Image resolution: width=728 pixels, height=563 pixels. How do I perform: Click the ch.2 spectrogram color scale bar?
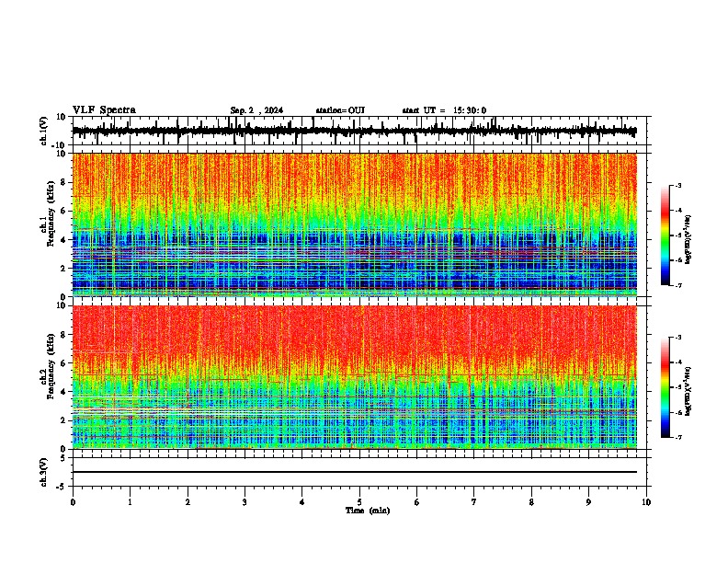coord(665,387)
